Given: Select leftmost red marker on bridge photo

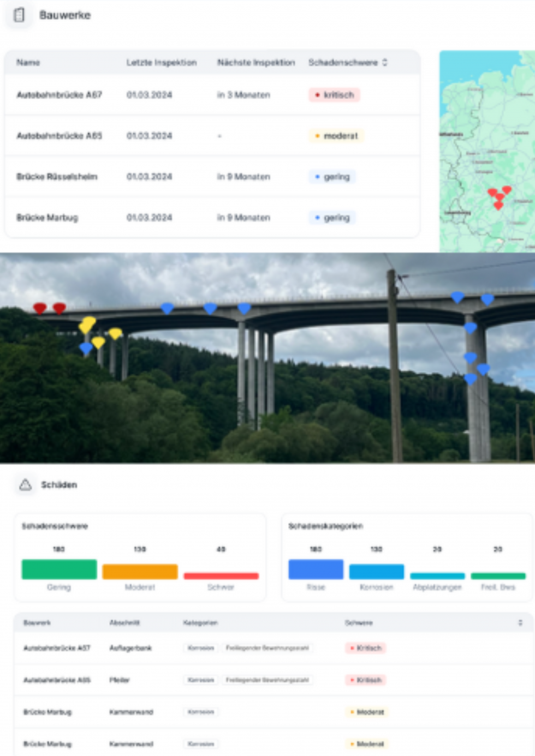Looking at the screenshot, I should coord(39,308).
